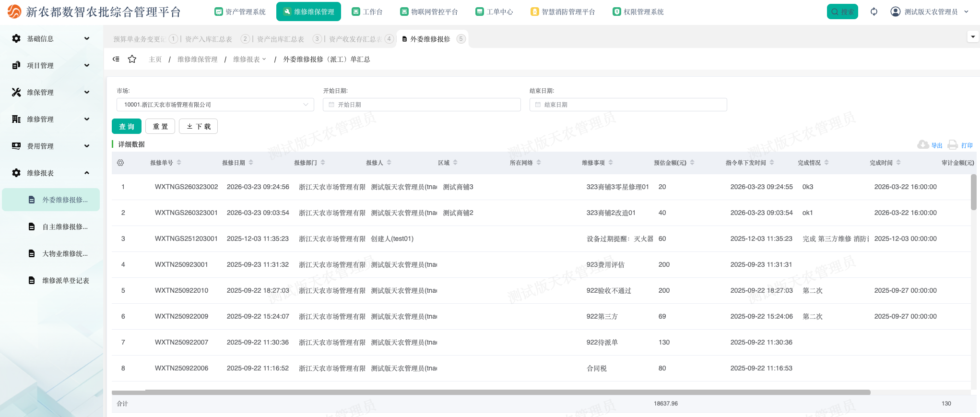Switch to 资产入库汇总表 tab
Viewport: 980px width, 417px height.
[x=208, y=39]
